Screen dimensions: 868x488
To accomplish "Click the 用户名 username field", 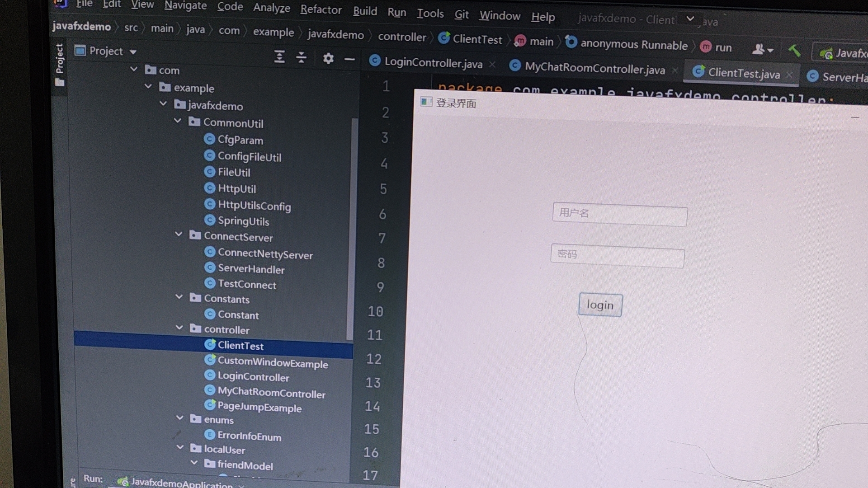I will point(620,214).
